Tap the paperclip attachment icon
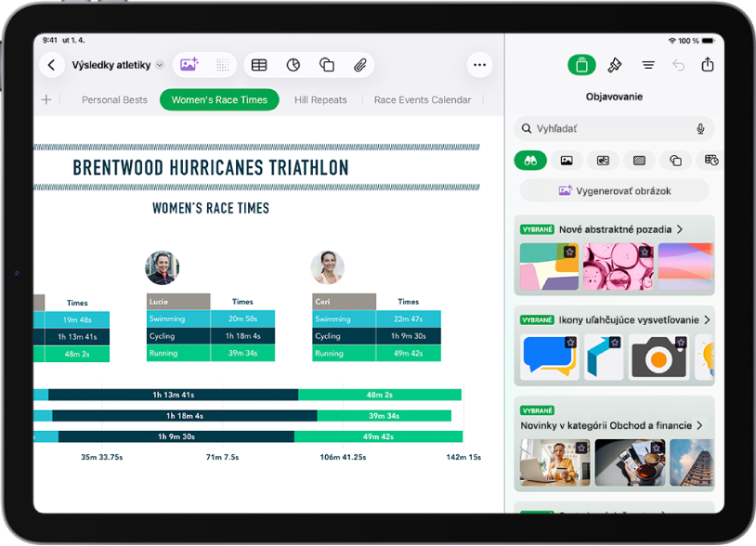The height and width of the screenshot is (546, 756). point(360,65)
